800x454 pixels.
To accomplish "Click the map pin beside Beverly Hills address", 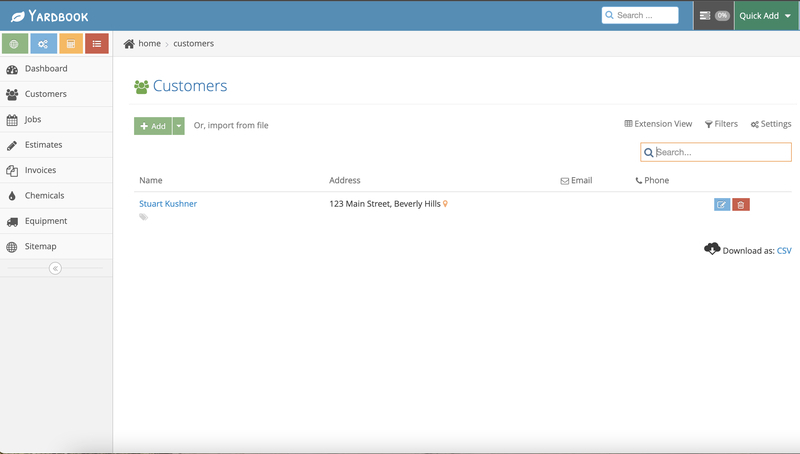I will click(x=446, y=204).
